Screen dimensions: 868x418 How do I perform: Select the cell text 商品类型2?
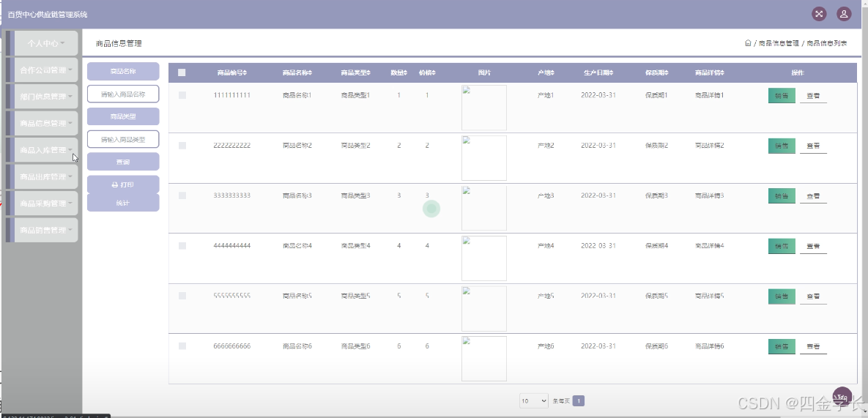click(x=355, y=146)
